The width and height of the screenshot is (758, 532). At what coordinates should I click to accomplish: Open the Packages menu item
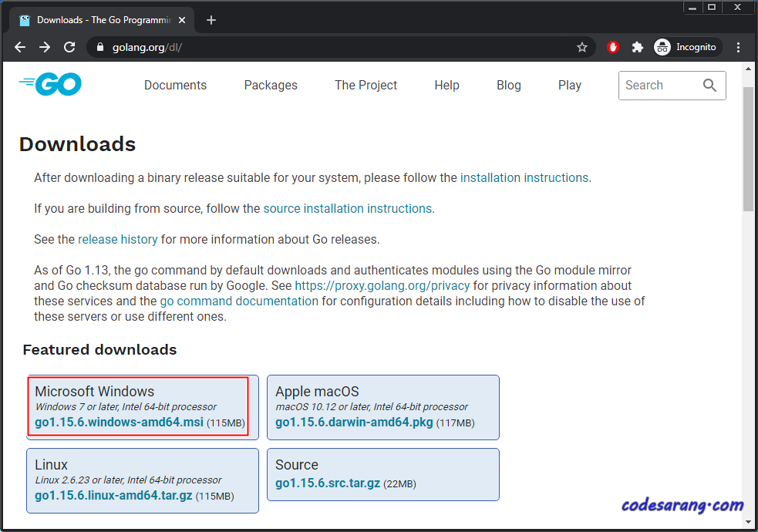click(271, 85)
